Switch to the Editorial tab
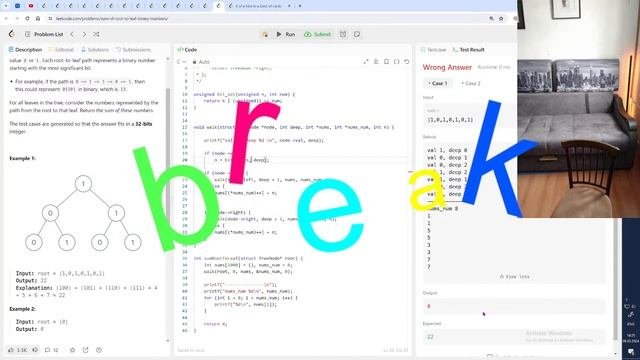Screen dimensions: 640x360 [x=61, y=49]
